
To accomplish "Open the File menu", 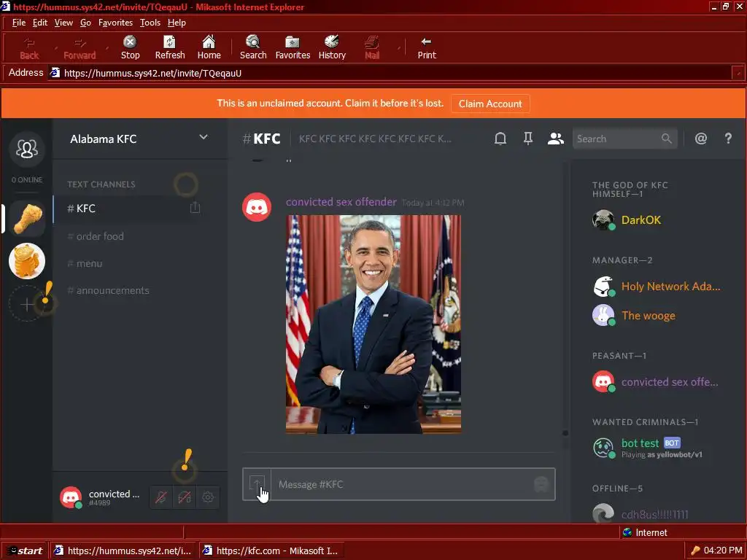I will coord(18,23).
